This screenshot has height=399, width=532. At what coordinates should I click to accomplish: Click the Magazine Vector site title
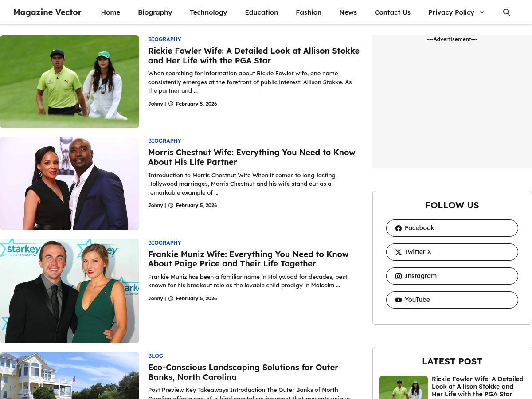pyautogui.click(x=47, y=12)
